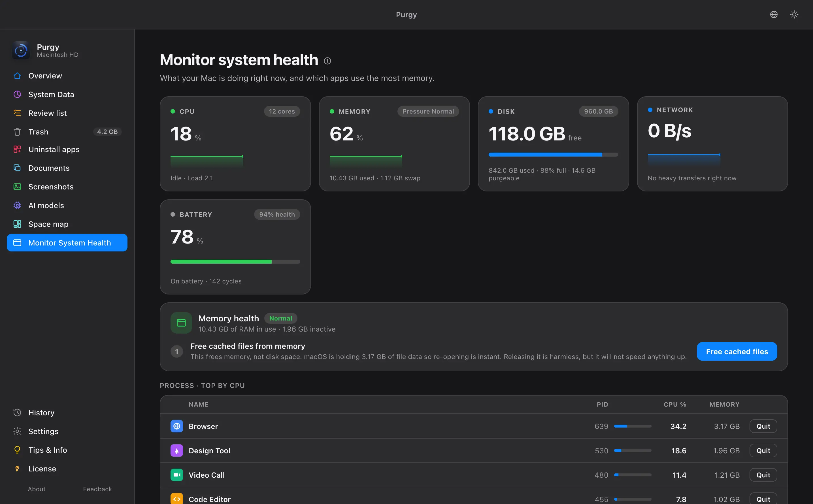Click the Overview house icon
The height and width of the screenshot is (504, 813).
[x=17, y=76]
